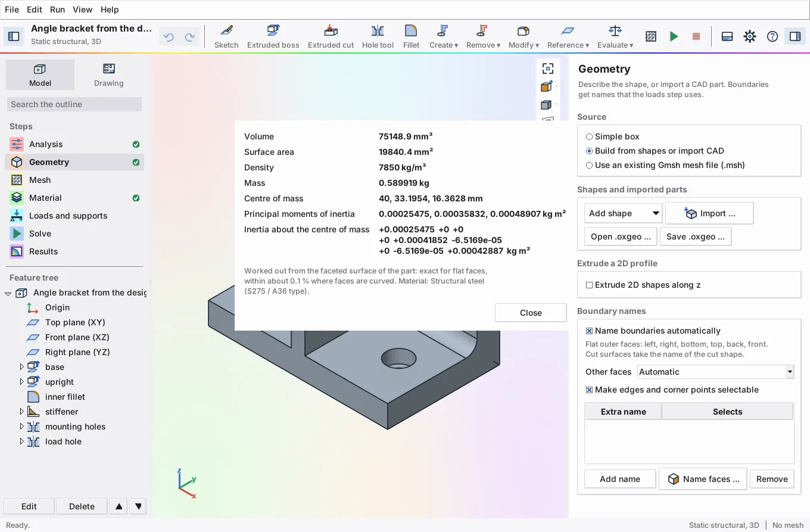Image resolution: width=810 pixels, height=532 pixels.
Task: Select the Simple box radio option
Action: (612, 136)
